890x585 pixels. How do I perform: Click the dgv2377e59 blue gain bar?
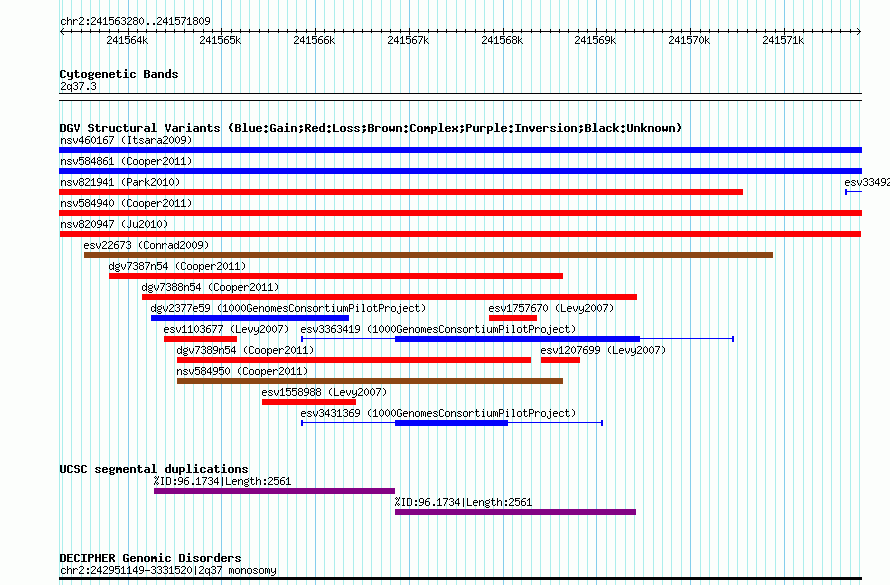click(x=250, y=318)
